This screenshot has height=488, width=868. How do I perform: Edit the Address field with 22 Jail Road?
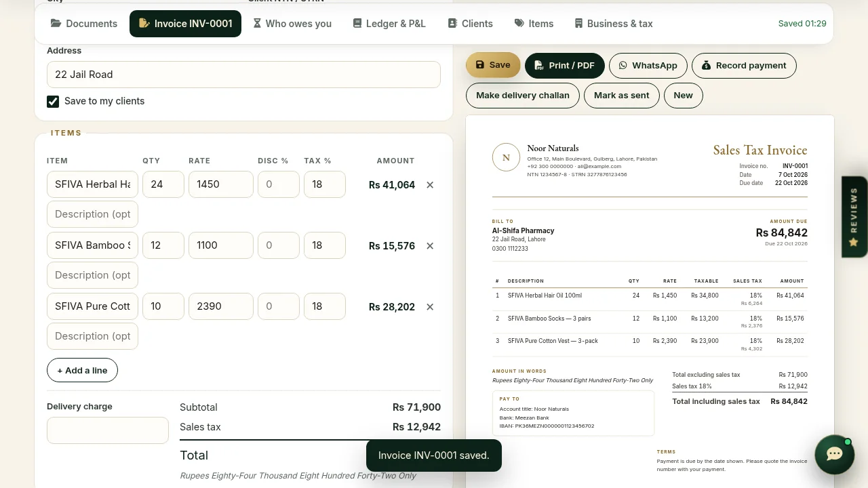click(243, 75)
